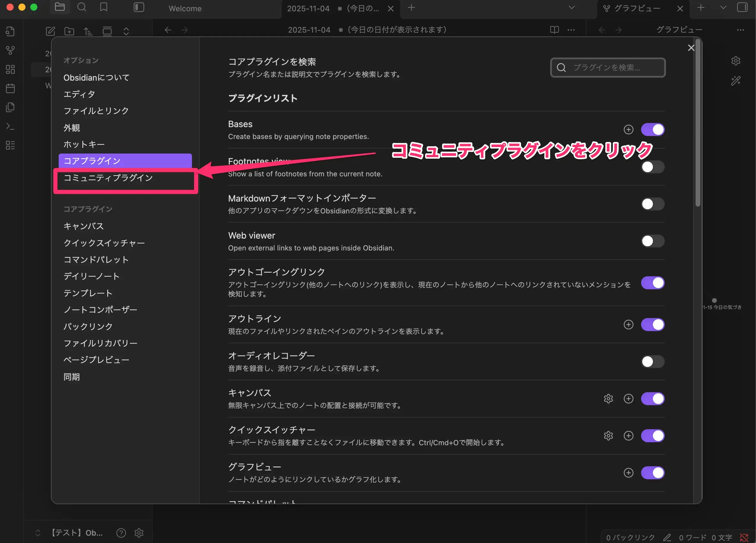Navigate back arrow in note header
The height and width of the screenshot is (543, 756).
click(x=168, y=30)
